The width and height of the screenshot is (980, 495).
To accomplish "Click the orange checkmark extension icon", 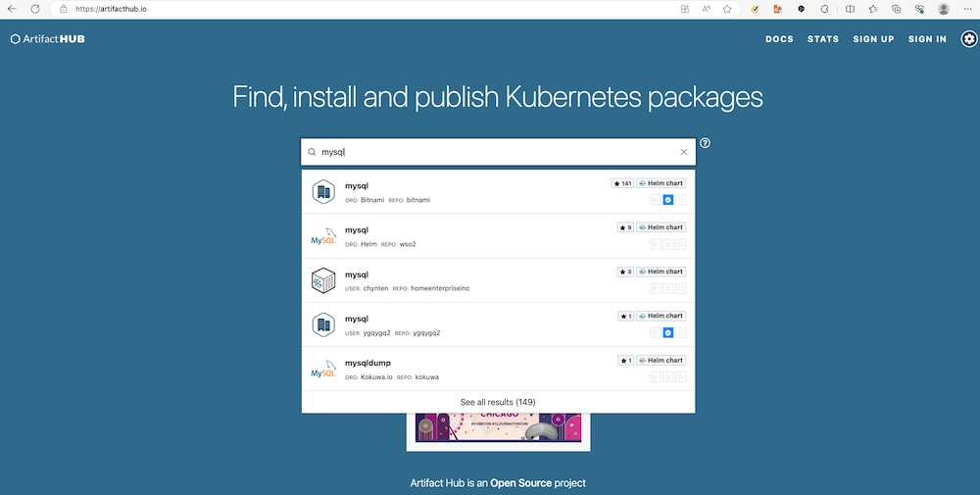I will tap(755, 10).
